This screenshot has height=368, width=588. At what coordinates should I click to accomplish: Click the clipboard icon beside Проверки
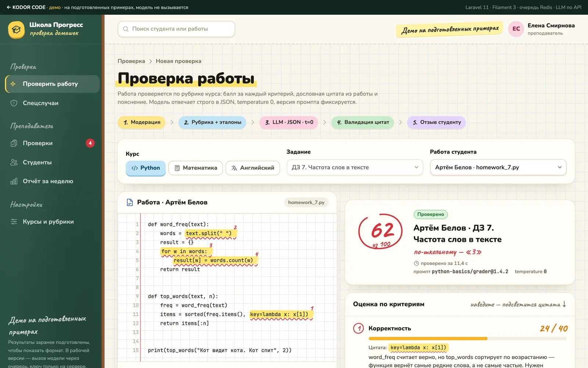click(14, 143)
